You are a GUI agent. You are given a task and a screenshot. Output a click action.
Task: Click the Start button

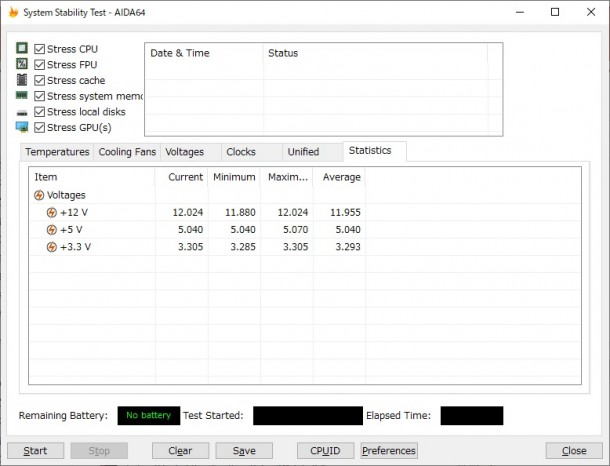(35, 450)
